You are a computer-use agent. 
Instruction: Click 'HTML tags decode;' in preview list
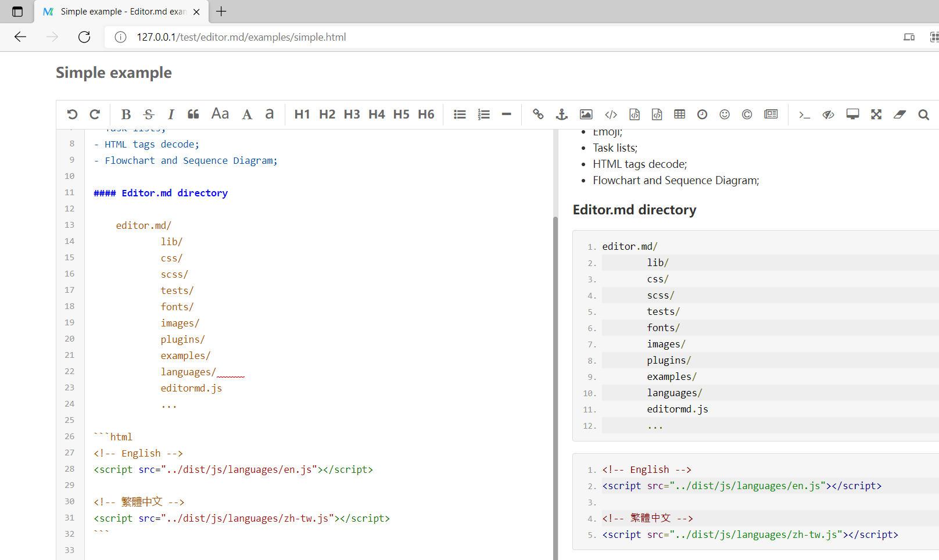640,164
